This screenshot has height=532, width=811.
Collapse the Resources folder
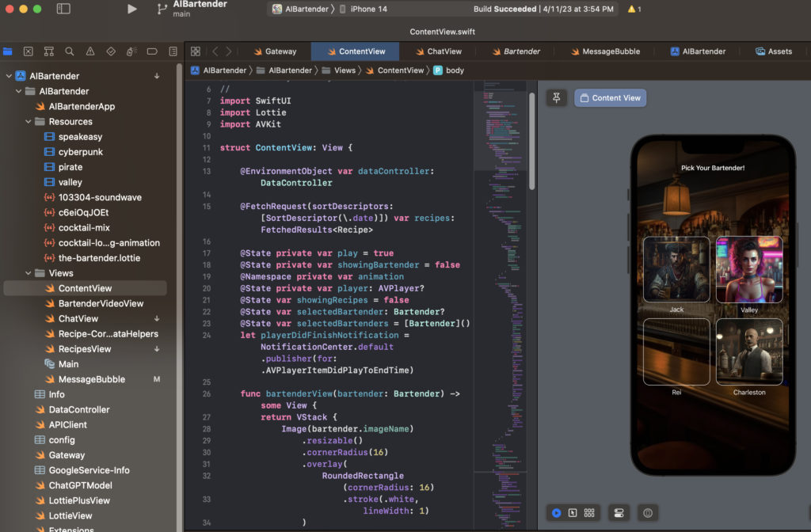(29, 122)
